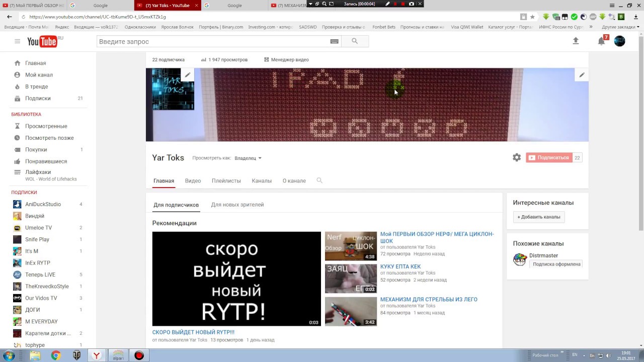Open the YouTube hamburger guide menu
644x362 pixels.
[17, 41]
